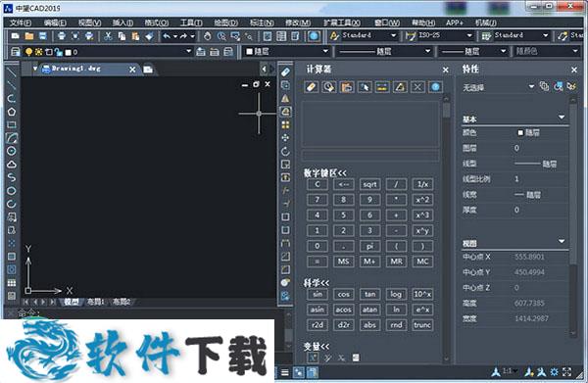This screenshot has height=383, width=588.
Task: Select the Erase tool in modify toolbar
Action: [285, 72]
